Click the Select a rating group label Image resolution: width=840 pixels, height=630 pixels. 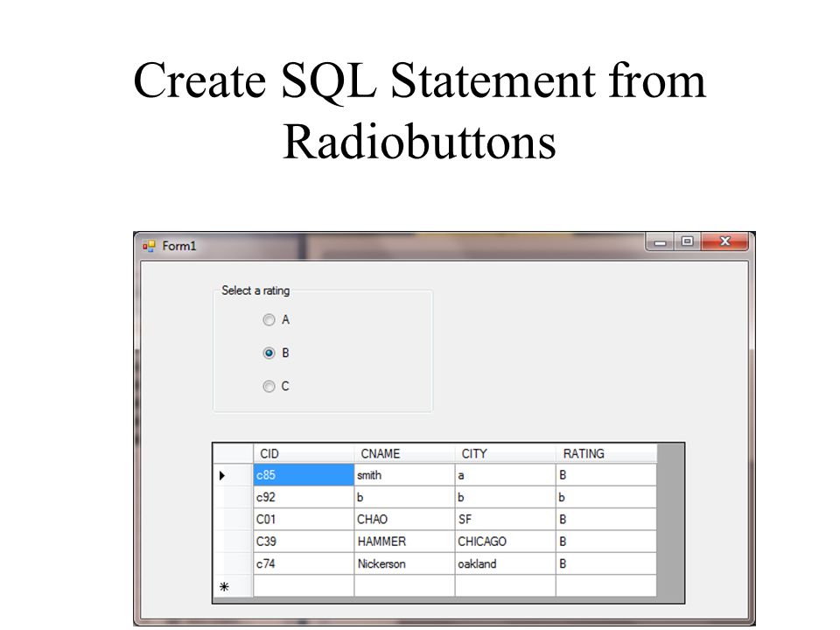(x=255, y=290)
